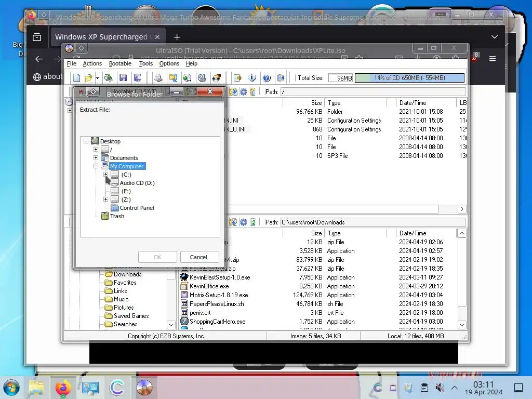
Task: Open the Bootable menu
Action: coord(120,63)
